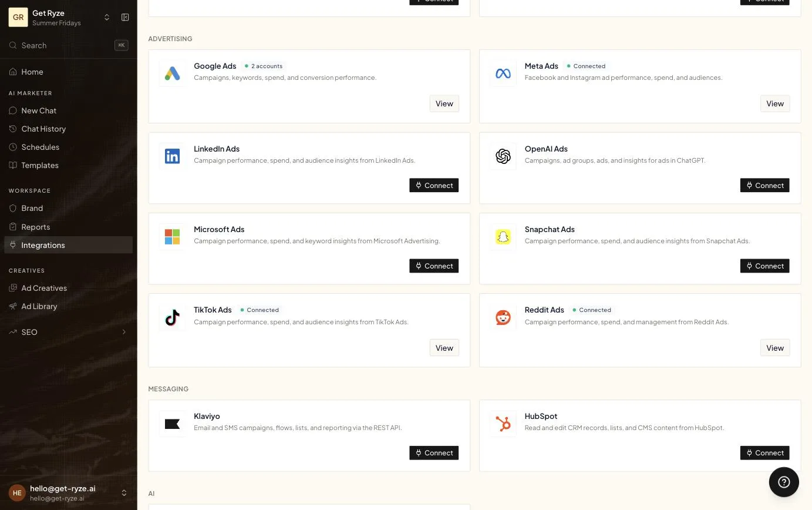
Task: Click the Meta Ads logo icon
Action: [x=503, y=73]
